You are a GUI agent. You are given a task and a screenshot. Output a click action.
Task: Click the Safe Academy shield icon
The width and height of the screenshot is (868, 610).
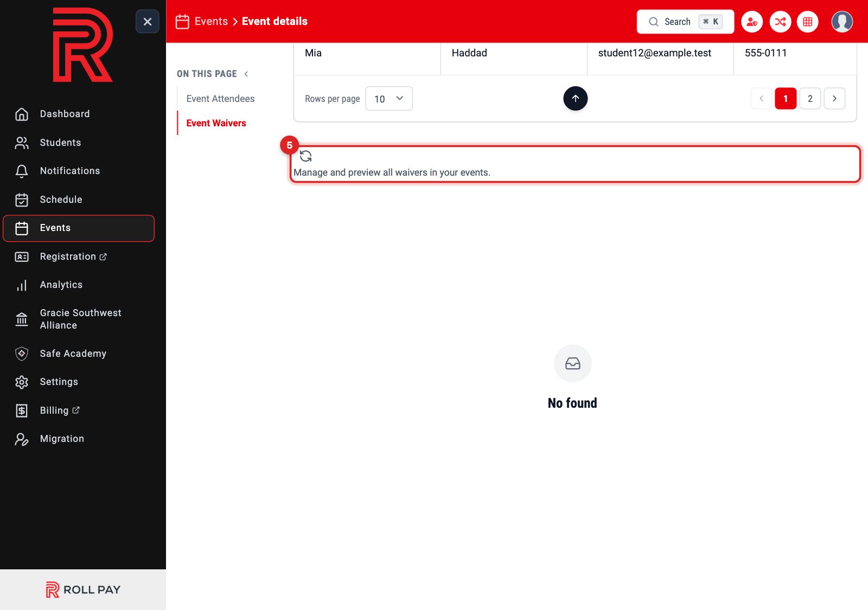click(22, 354)
